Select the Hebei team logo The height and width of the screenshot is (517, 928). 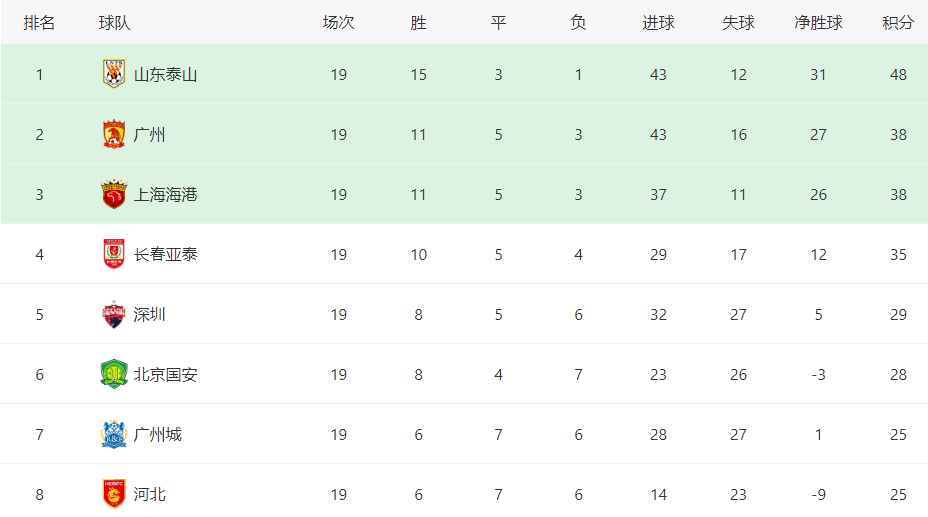(x=114, y=494)
